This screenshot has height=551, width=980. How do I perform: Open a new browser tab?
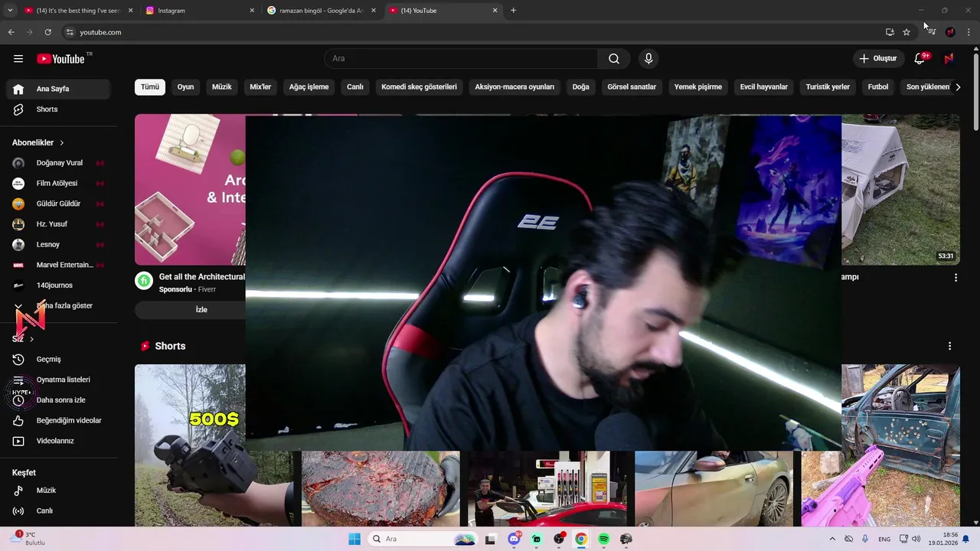[x=513, y=11]
